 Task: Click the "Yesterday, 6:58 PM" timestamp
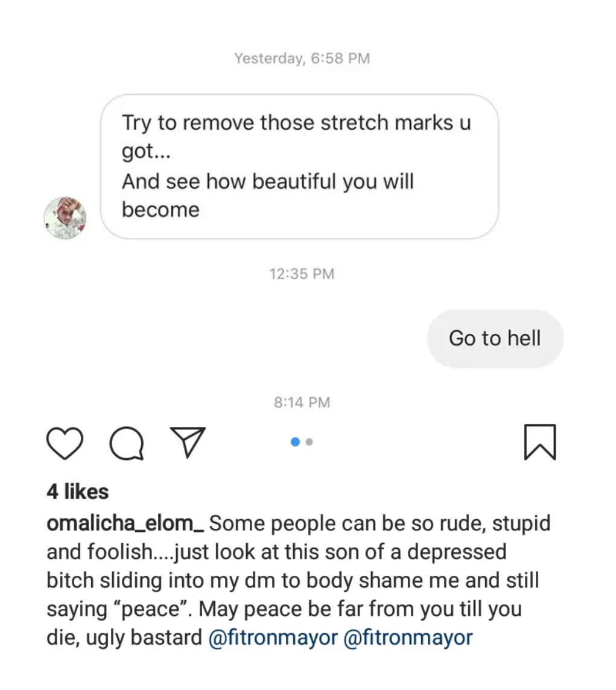pos(302,59)
